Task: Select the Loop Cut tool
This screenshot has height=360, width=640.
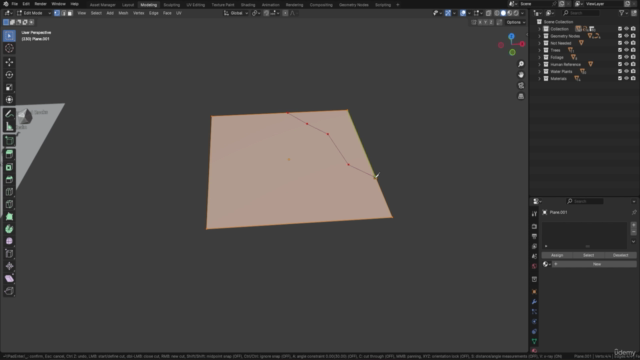Action: coord(9,192)
